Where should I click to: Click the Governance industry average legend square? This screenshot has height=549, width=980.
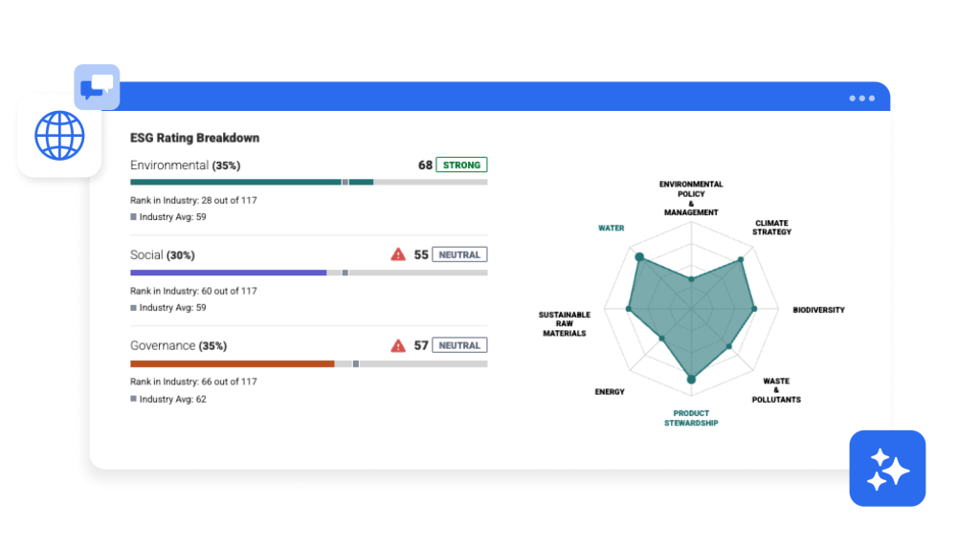[x=133, y=399]
